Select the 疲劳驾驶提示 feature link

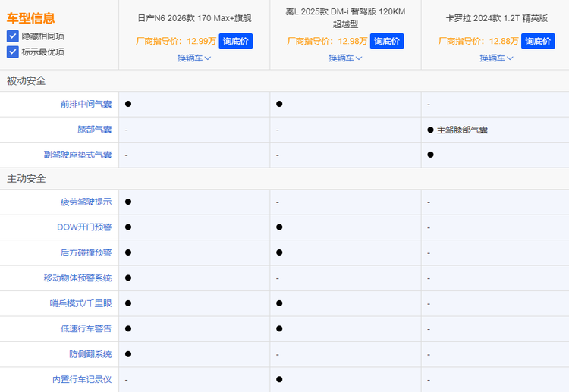point(86,202)
